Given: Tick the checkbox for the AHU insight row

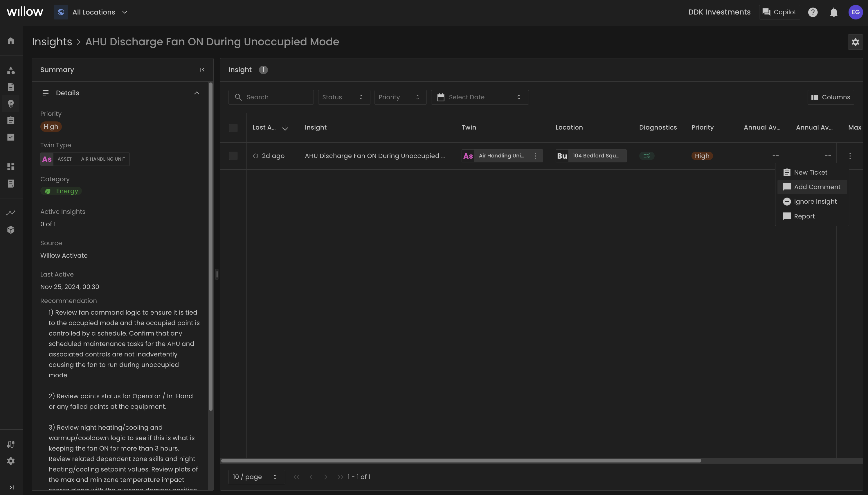Looking at the screenshot, I should pyautogui.click(x=233, y=156).
